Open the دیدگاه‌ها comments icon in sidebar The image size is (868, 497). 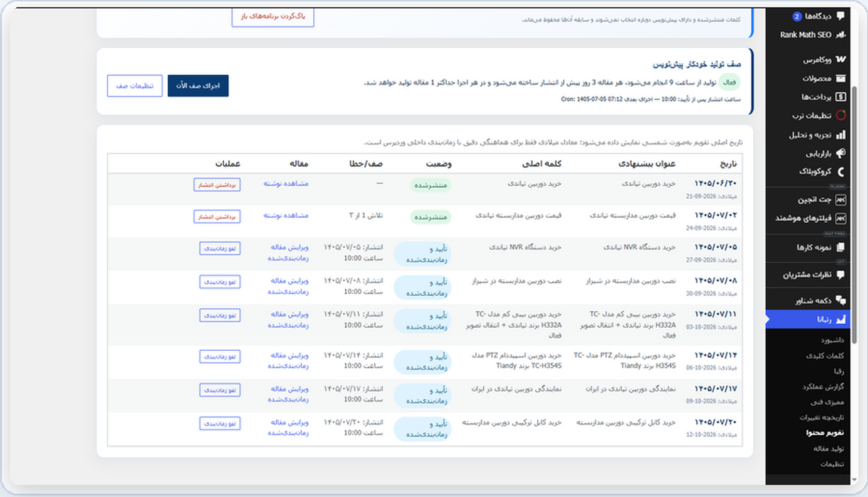[841, 16]
